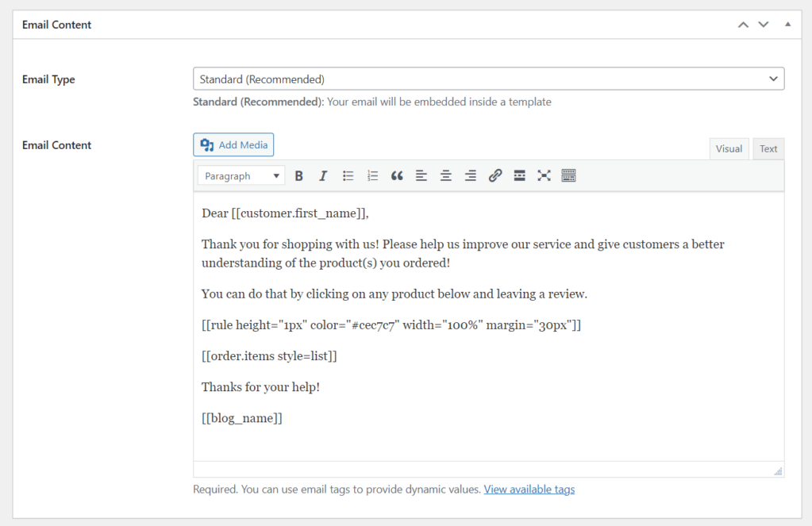Insert a bulleted list

pos(348,175)
